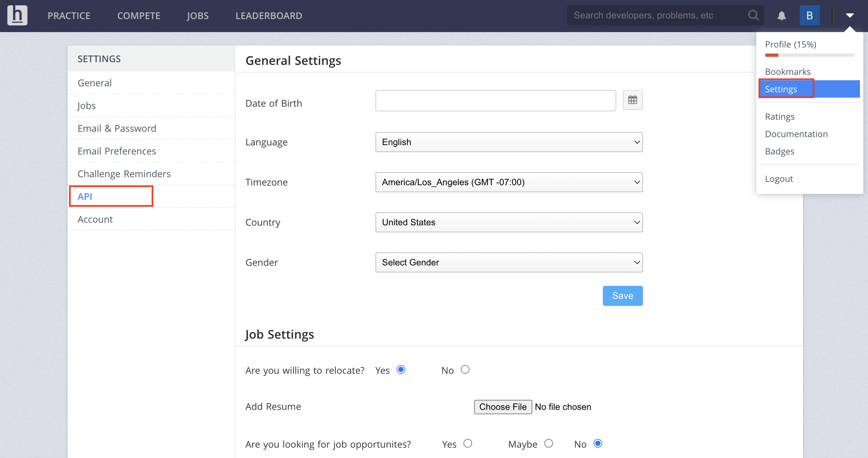Image resolution: width=868 pixels, height=458 pixels.
Task: Collapse the user menu caret arrow
Action: 850,15
